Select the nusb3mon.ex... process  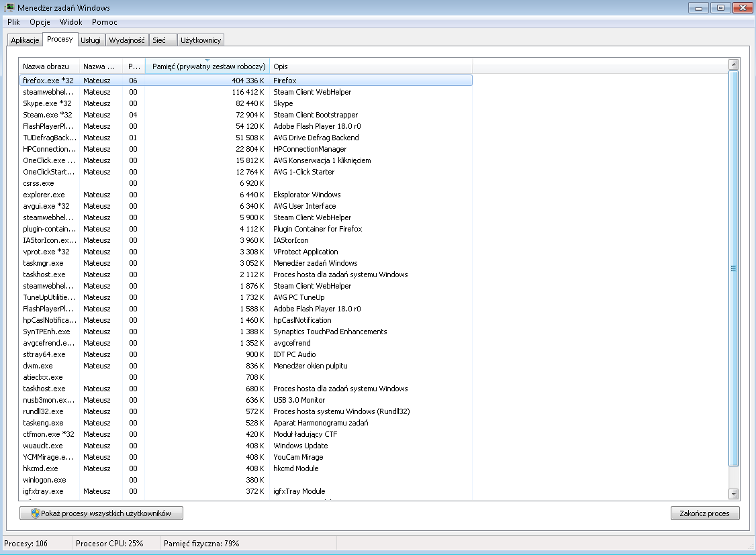click(x=246, y=400)
